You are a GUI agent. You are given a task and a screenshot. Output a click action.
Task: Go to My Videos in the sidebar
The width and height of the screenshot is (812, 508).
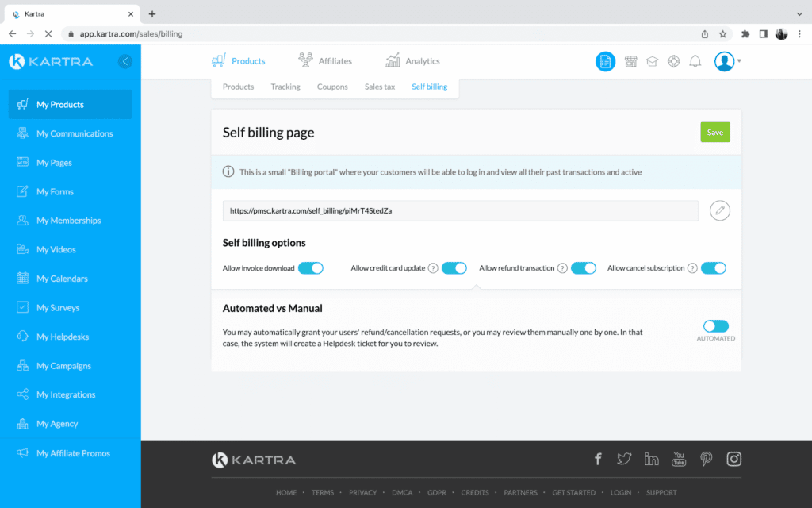pos(71,249)
